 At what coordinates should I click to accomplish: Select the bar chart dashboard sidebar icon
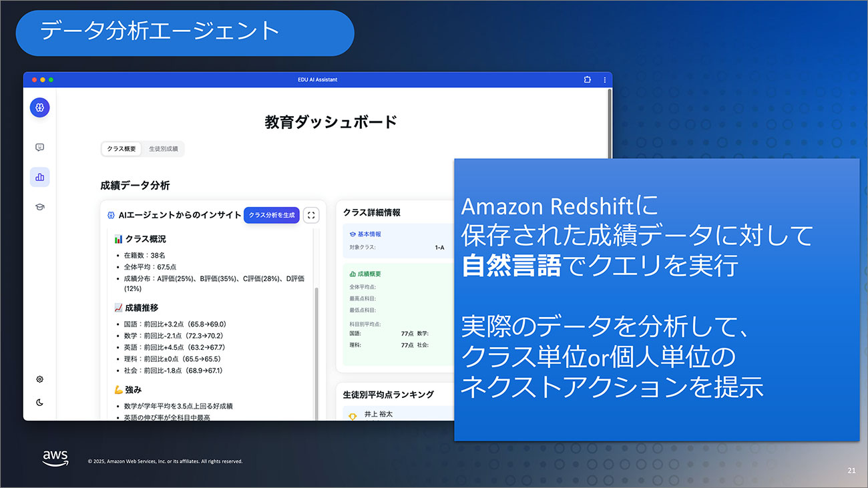click(x=39, y=177)
